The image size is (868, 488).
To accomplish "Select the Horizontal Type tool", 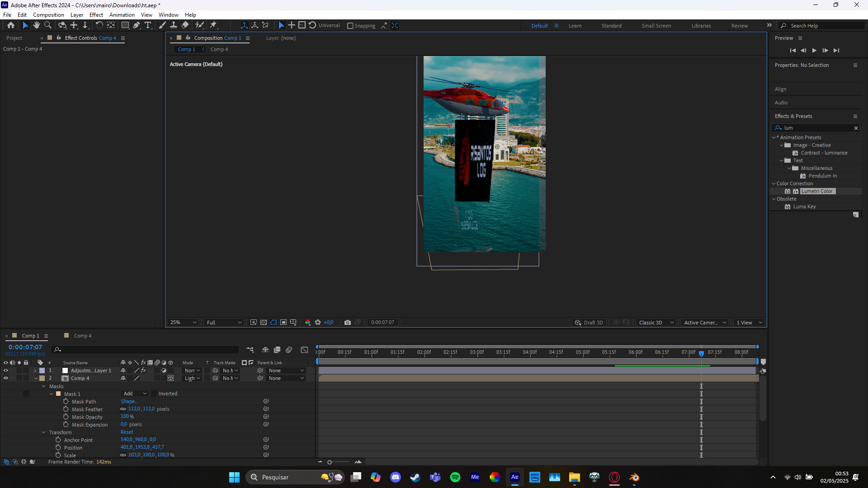I will point(148,25).
